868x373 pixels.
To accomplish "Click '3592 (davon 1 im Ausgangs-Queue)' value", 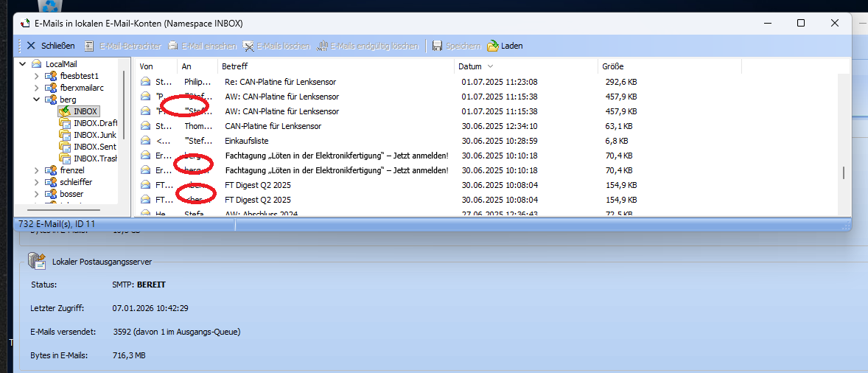I will [x=177, y=332].
